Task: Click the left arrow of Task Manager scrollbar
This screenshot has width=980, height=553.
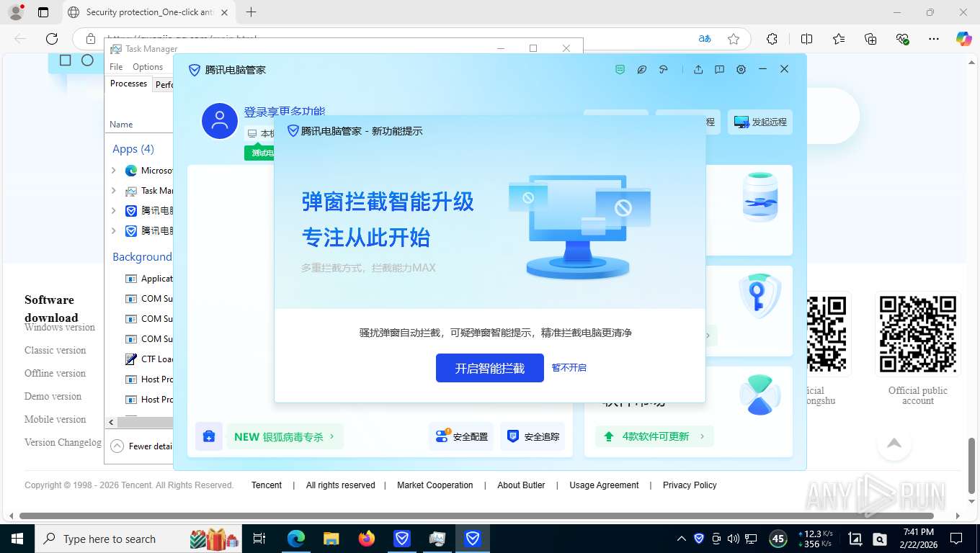Action: [111, 423]
